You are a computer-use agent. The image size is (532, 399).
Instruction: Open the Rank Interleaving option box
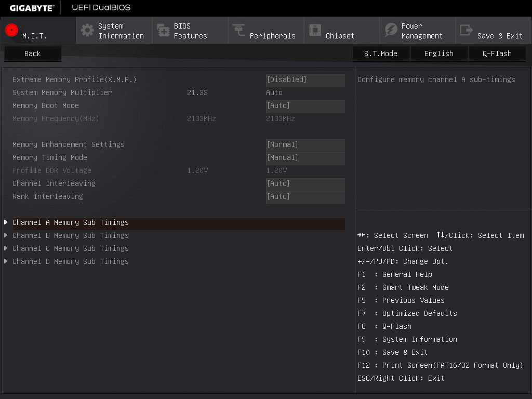coord(305,197)
